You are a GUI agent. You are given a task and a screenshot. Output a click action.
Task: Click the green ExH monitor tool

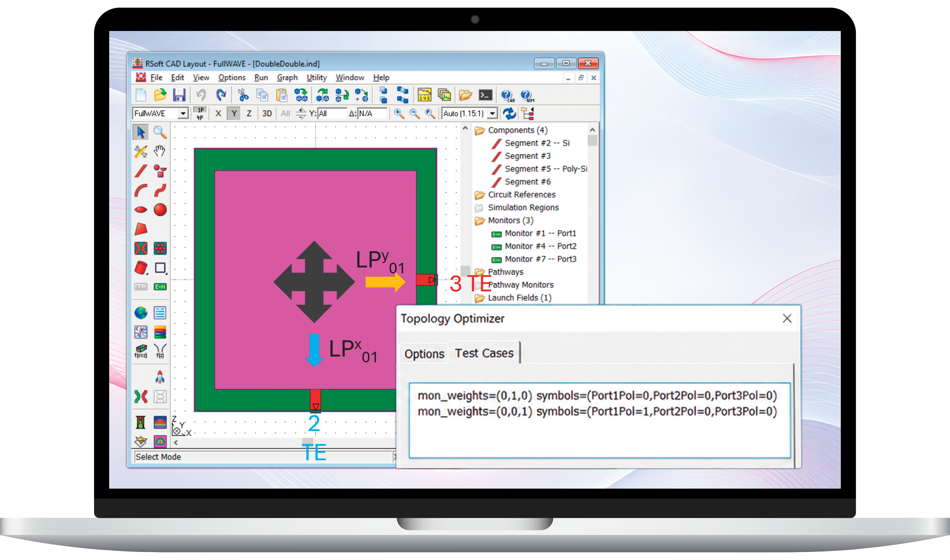coord(160,287)
